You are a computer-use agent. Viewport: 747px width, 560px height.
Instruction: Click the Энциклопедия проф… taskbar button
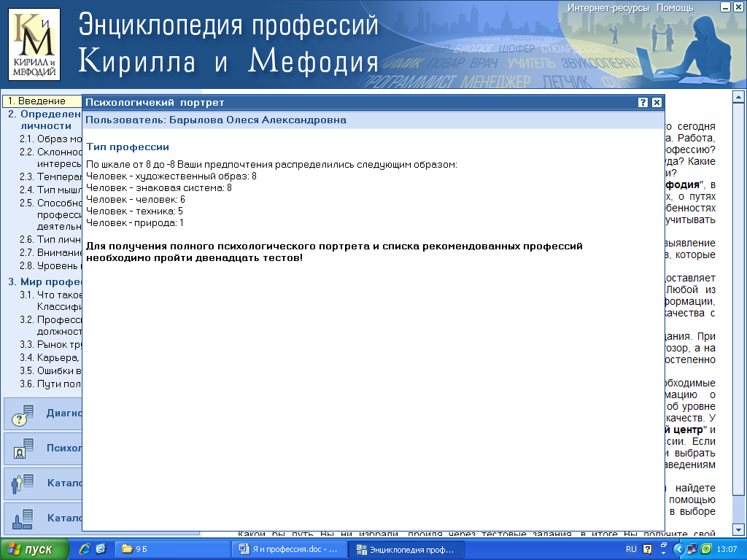406,549
